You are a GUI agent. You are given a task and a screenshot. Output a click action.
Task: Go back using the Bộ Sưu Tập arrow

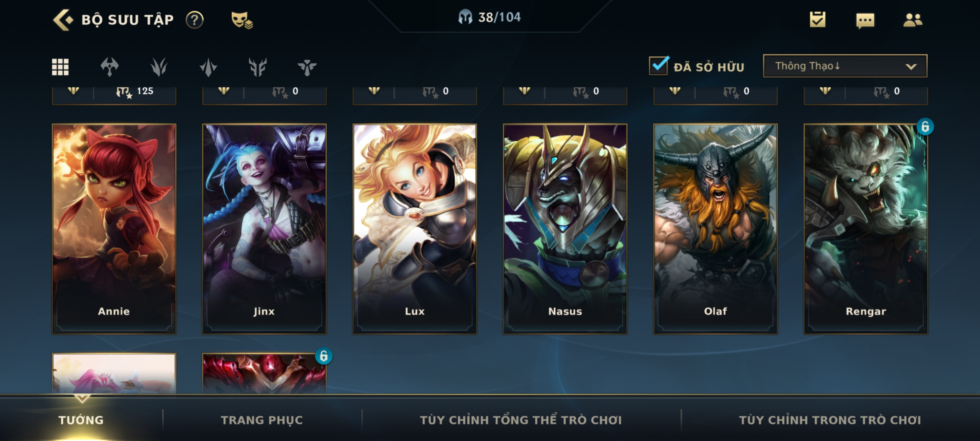click(x=63, y=20)
